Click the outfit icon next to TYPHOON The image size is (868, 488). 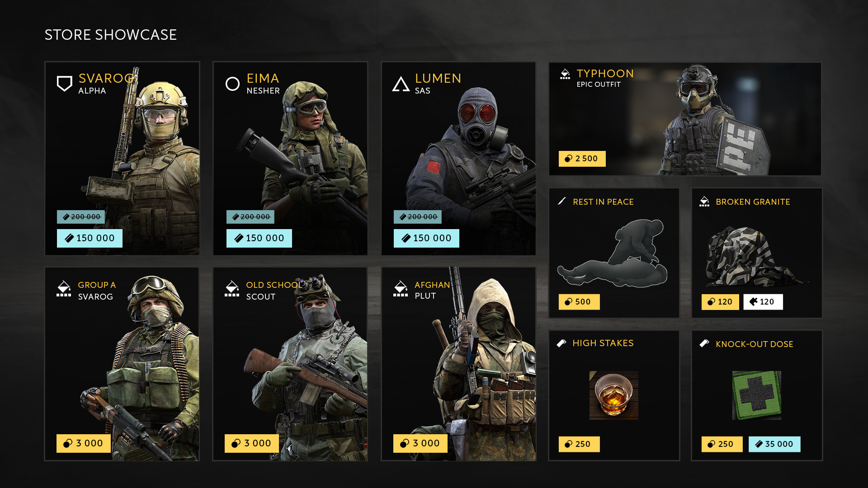tap(565, 74)
